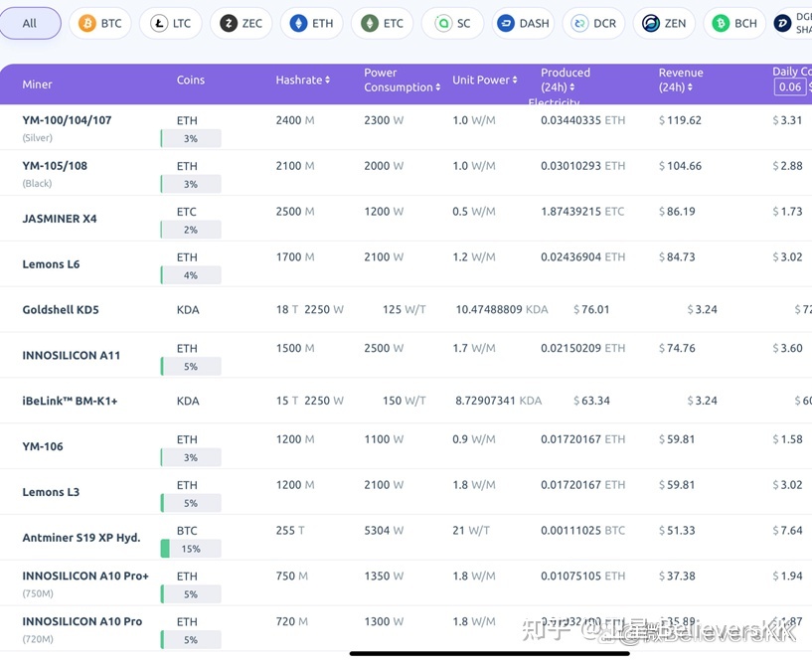Click the $51.33 revenue value
This screenshot has width=812, height=662.
pyautogui.click(x=677, y=531)
